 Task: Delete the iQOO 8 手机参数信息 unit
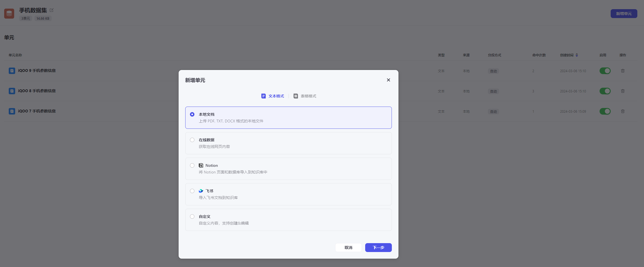(x=623, y=91)
